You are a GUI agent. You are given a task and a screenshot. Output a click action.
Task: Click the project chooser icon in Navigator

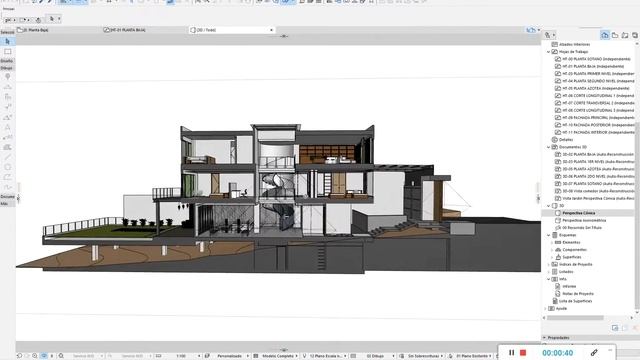(549, 35)
